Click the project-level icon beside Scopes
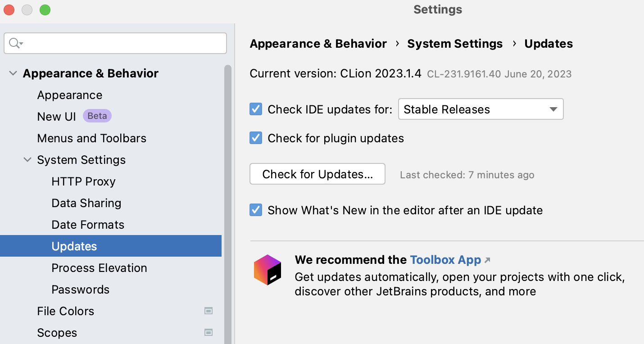This screenshot has height=344, width=644. tap(209, 332)
